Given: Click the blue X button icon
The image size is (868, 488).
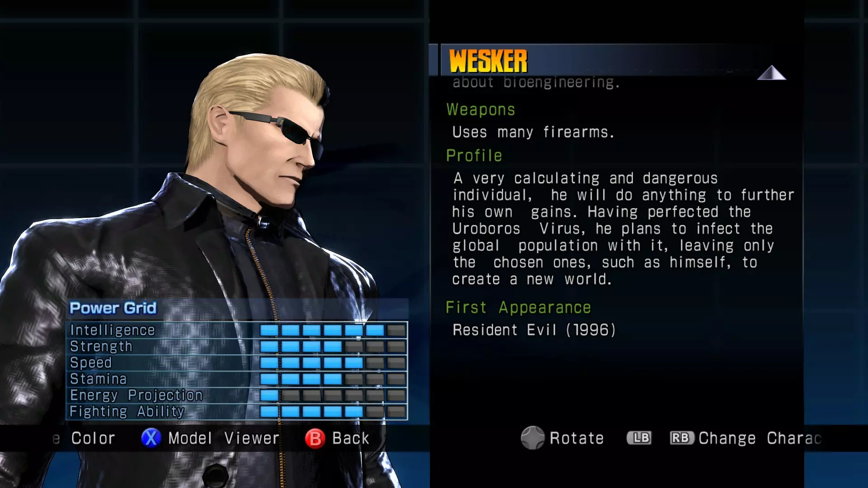Looking at the screenshot, I should pyautogui.click(x=151, y=438).
